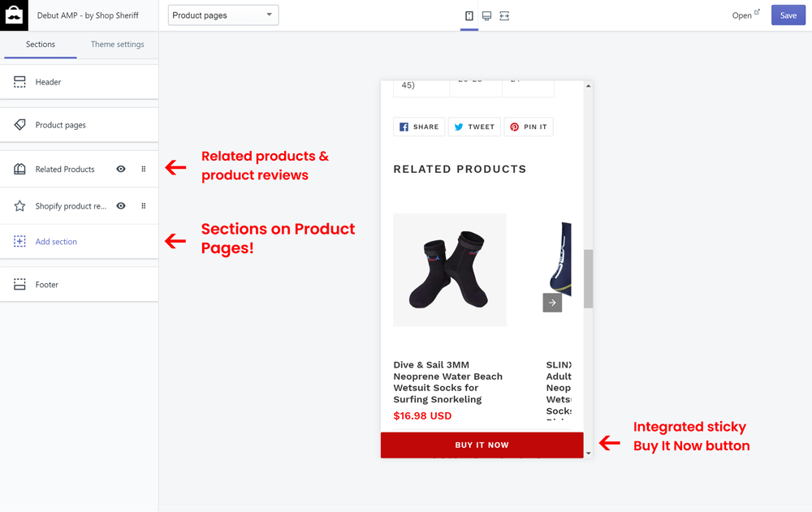Click the Header section icon
This screenshot has width=812, height=512.
point(19,81)
